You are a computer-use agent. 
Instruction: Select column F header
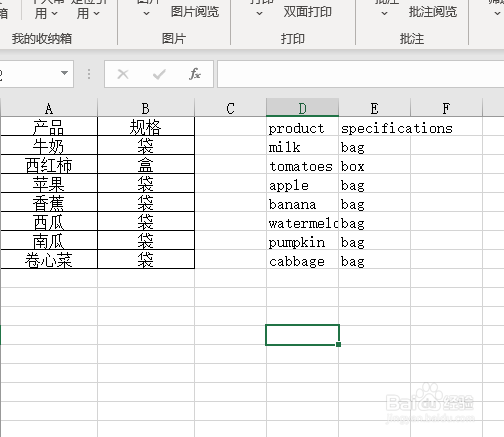446,108
